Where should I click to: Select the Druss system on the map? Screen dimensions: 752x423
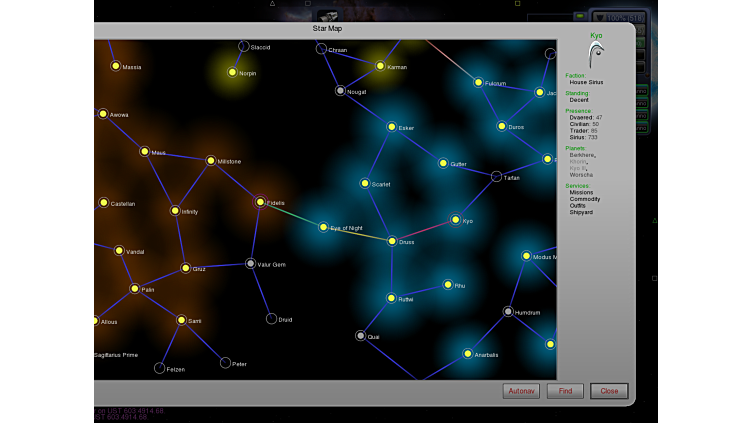[x=392, y=241]
